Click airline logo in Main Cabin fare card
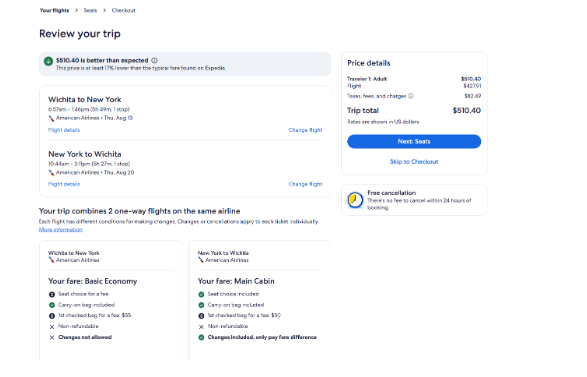Screen dimensions: 587x377 click(201, 260)
